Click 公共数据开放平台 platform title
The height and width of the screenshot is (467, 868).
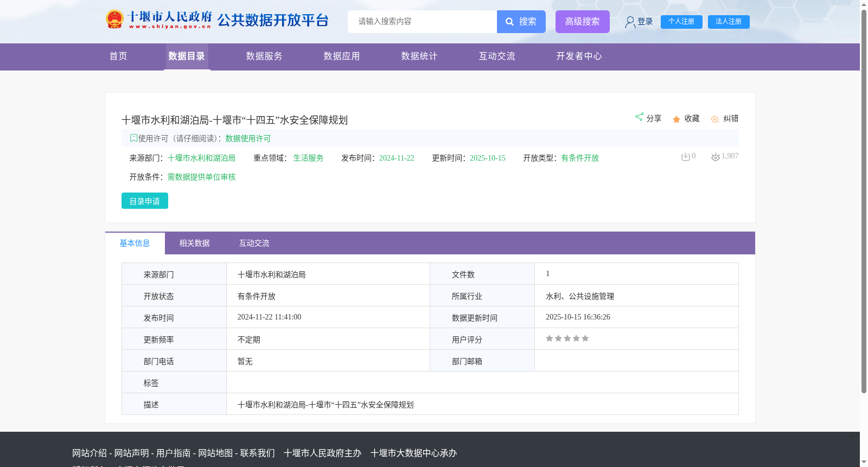point(273,20)
